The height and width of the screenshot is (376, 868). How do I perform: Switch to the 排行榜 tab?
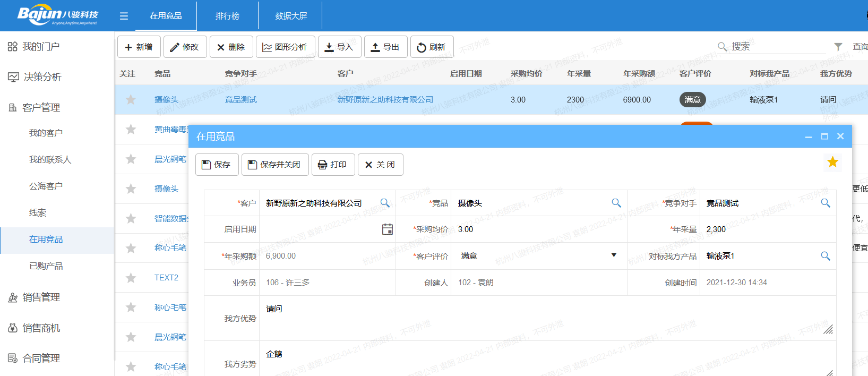pos(227,16)
